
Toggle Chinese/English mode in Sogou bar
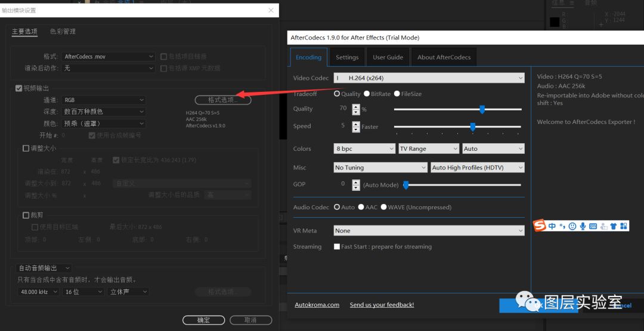[552, 226]
